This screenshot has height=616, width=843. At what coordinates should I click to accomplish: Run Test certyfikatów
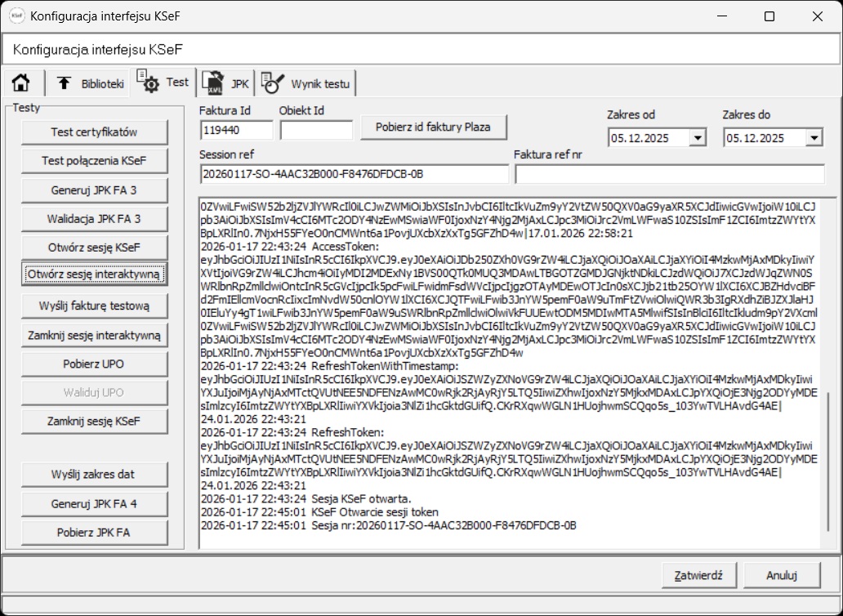point(94,132)
